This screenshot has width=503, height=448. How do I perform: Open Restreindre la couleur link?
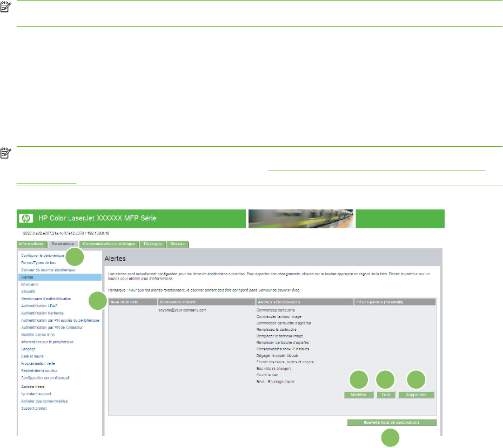point(39,371)
